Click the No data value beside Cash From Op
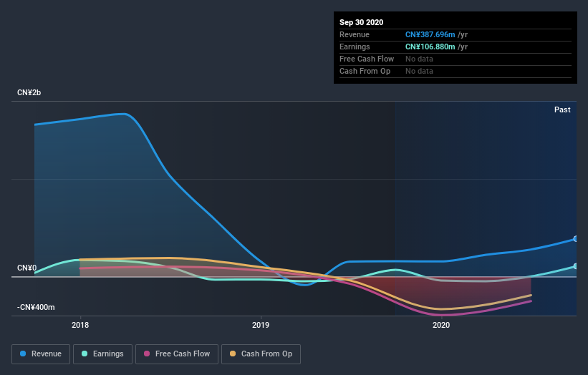This screenshot has height=375, width=588. (419, 71)
